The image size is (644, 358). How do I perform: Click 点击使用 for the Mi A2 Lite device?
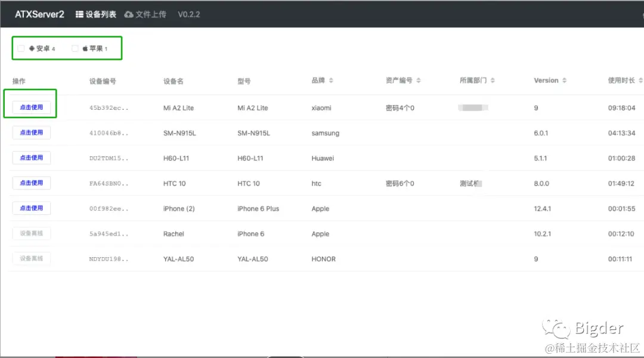[31, 107]
